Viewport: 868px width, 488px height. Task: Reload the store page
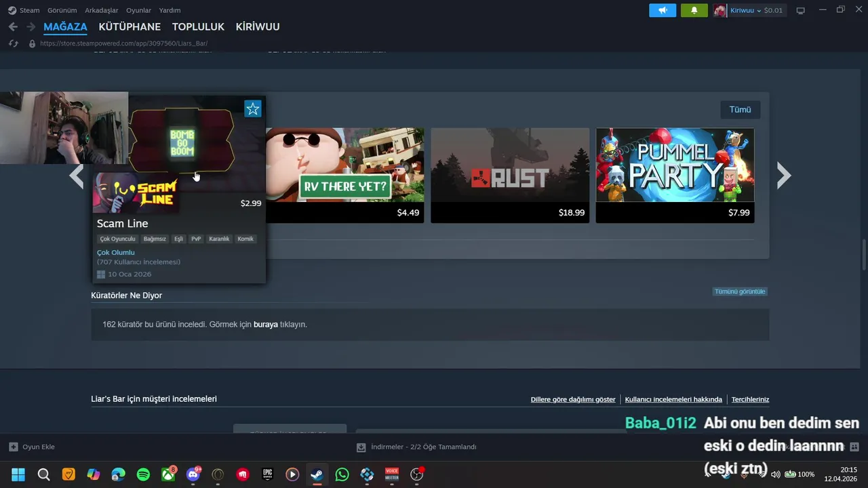[13, 43]
